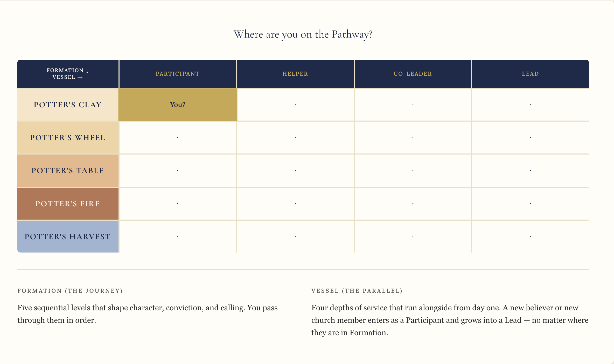Click the Participant column header
Viewport: 614px width, 364px height.
click(x=178, y=74)
